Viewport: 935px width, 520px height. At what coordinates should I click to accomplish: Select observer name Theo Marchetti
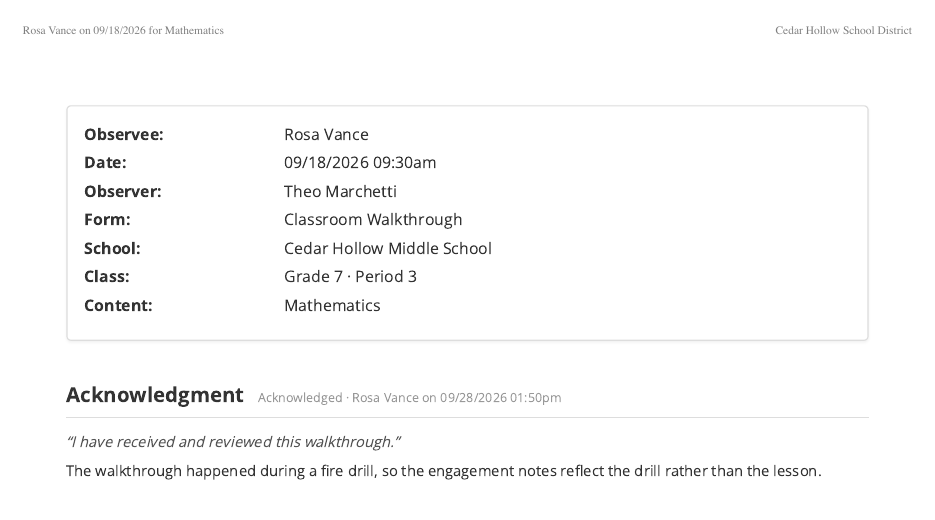pos(340,191)
